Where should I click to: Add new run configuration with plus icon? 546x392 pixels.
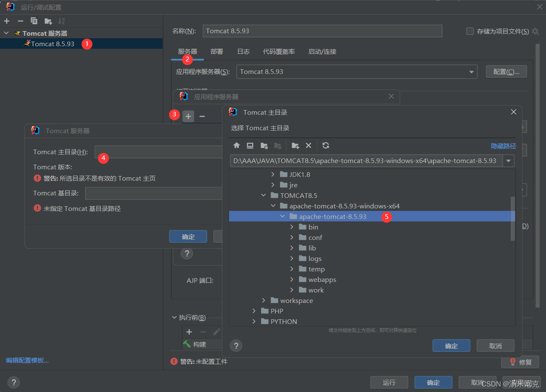7,21
